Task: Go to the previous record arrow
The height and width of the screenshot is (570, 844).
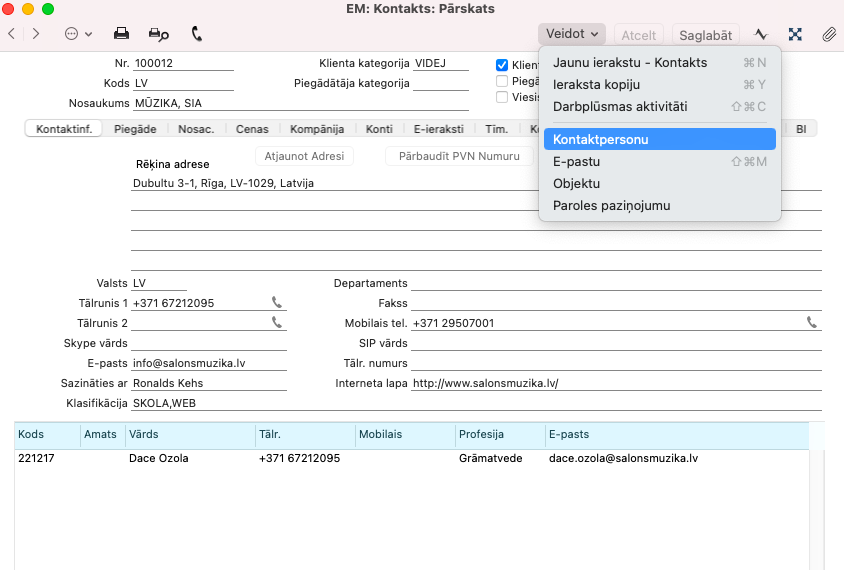Action: click(x=11, y=34)
